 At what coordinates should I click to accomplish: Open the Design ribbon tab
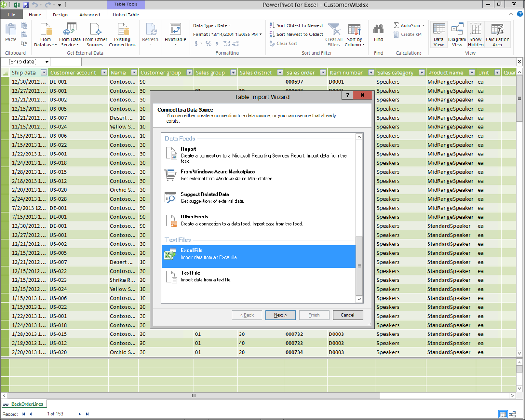tap(60, 15)
